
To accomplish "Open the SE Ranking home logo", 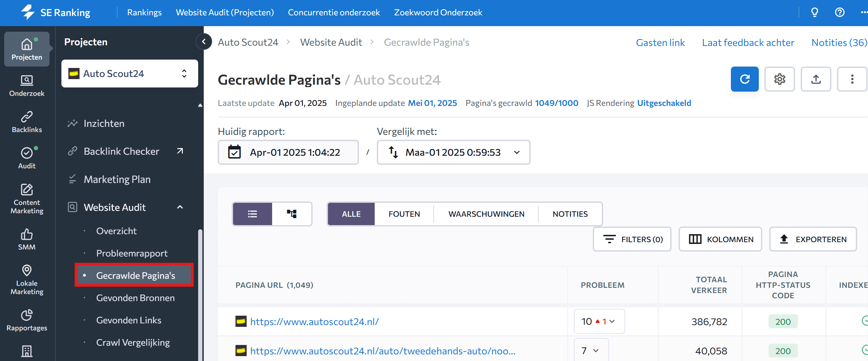I will [55, 13].
